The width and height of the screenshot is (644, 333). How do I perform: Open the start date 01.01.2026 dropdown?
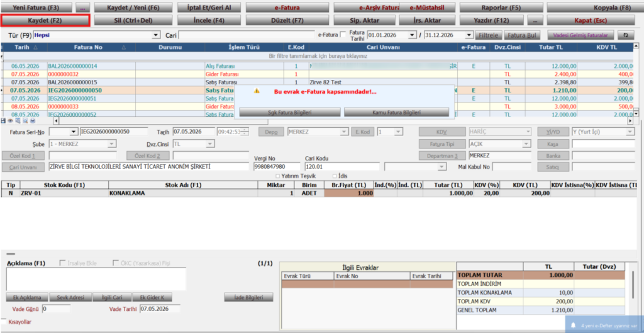pos(413,35)
